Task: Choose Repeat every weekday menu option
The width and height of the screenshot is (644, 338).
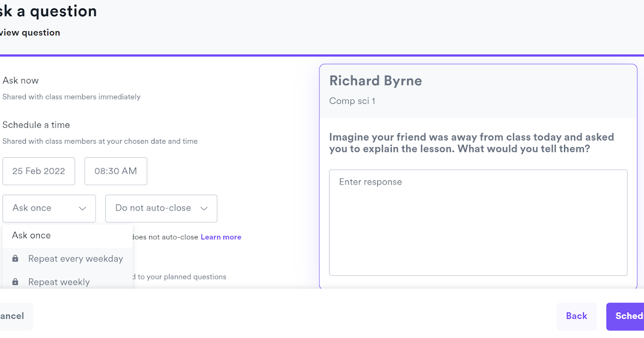Action: click(76, 259)
